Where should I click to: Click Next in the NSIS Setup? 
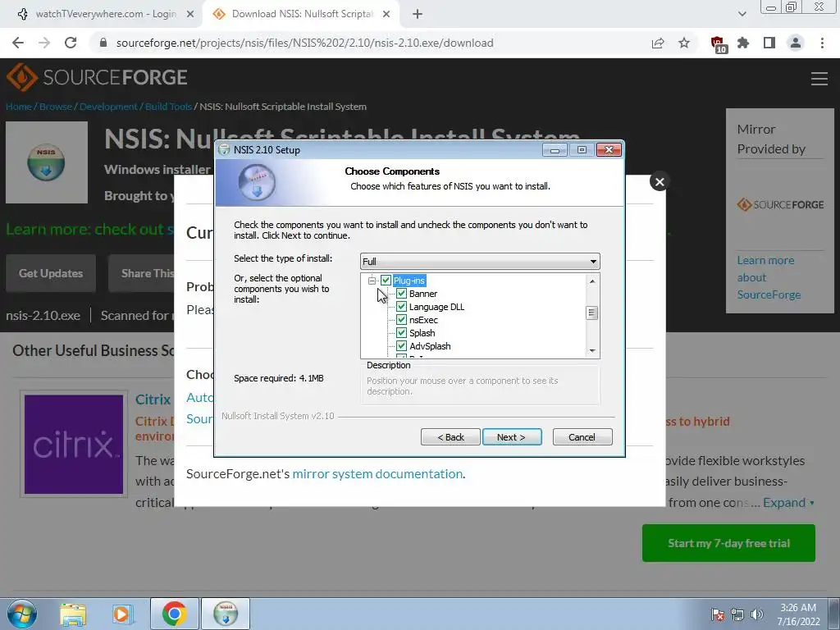pyautogui.click(x=512, y=436)
